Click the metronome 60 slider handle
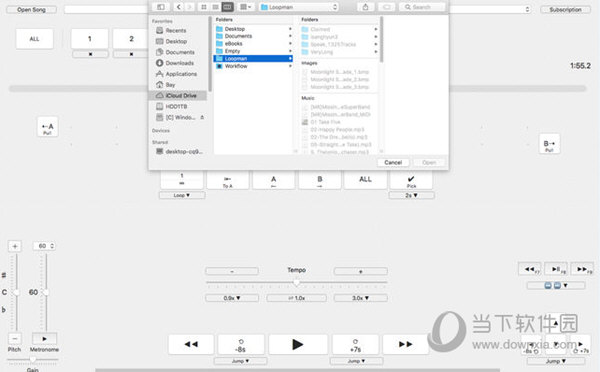The image size is (600, 372). [46, 292]
